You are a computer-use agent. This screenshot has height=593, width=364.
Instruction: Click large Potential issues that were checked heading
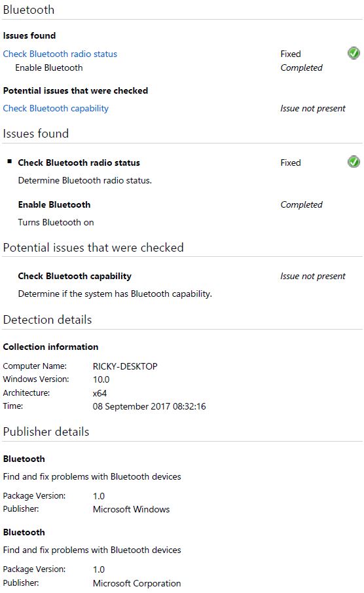tap(94, 247)
